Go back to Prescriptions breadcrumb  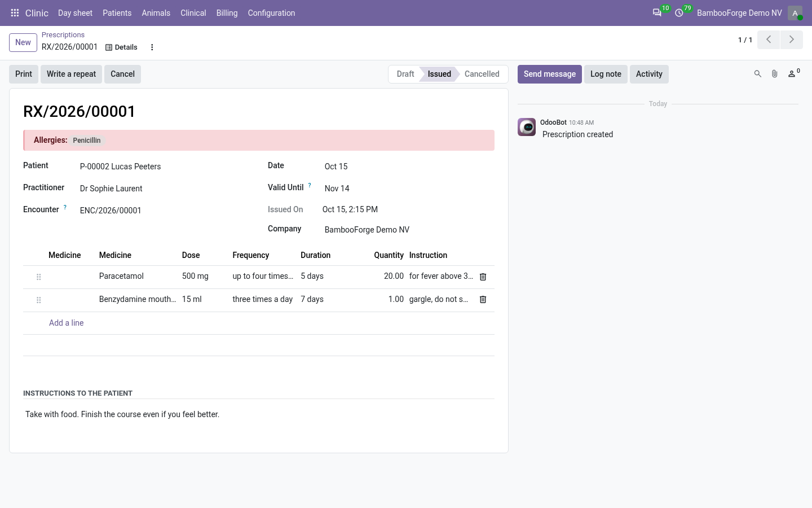63,35
